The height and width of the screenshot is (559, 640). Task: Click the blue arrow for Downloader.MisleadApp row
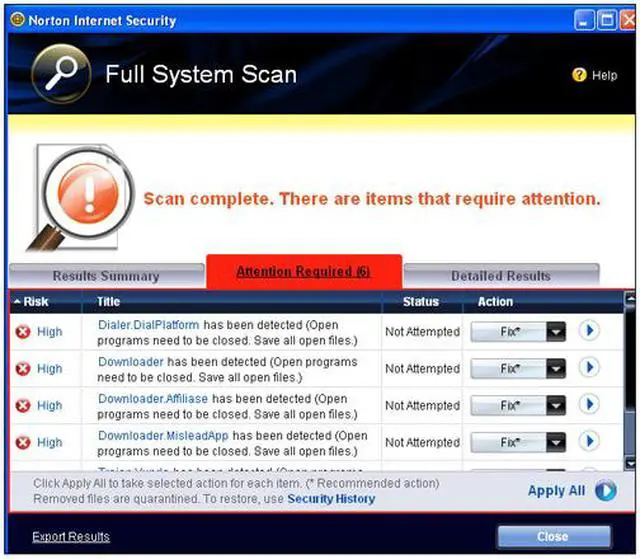pyautogui.click(x=589, y=442)
